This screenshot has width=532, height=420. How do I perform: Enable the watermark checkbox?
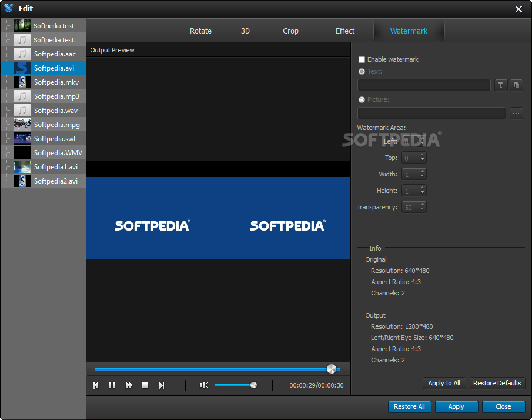tap(362, 60)
